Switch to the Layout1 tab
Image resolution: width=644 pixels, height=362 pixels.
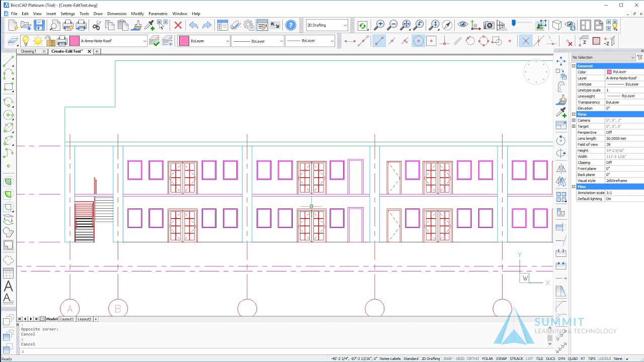click(67, 319)
